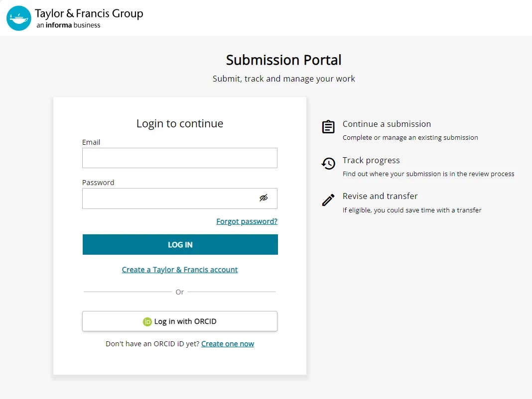Select the Continue a submission heading

pos(387,124)
